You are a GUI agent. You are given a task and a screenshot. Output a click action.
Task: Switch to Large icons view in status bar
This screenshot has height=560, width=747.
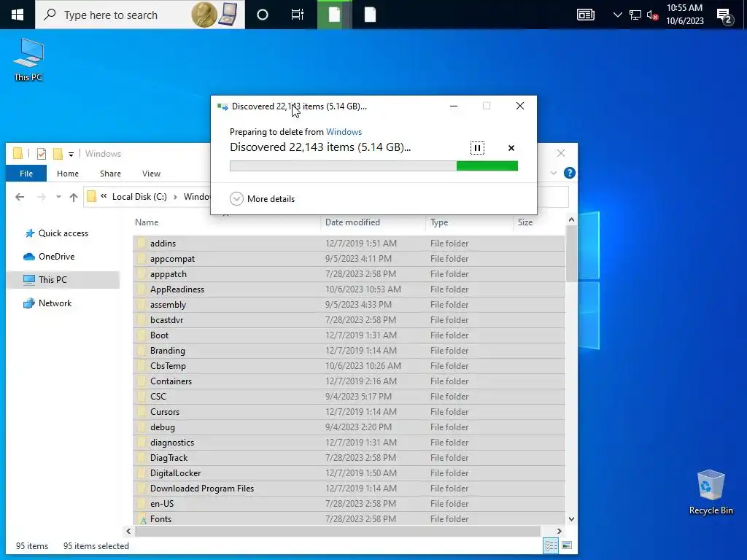(x=567, y=545)
